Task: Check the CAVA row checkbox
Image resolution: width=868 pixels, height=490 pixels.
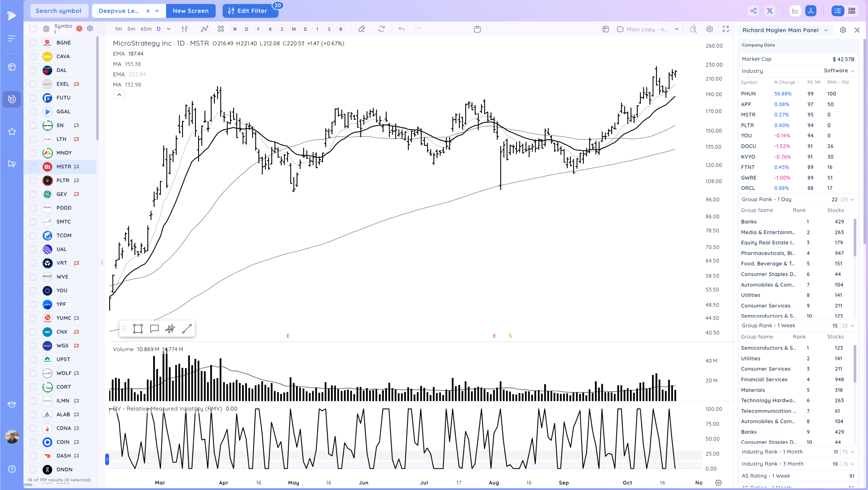Action: pos(33,56)
